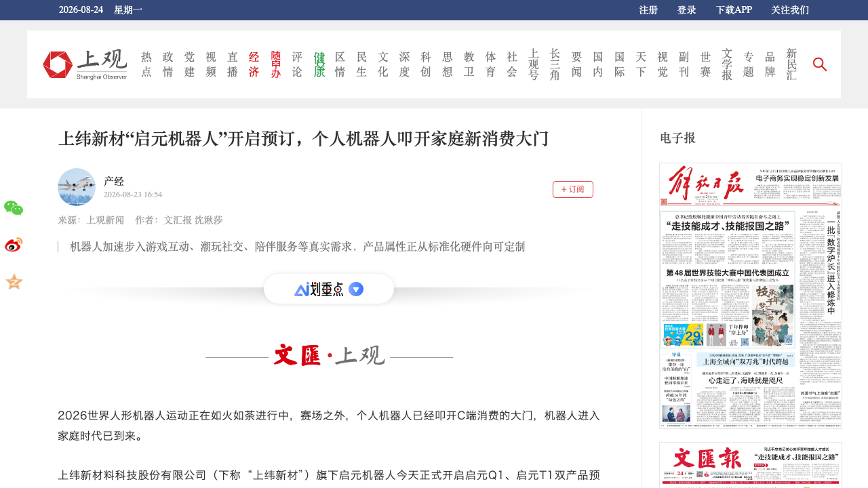Open the 区情 navigation item
This screenshot has height=488, width=868.
(x=340, y=64)
